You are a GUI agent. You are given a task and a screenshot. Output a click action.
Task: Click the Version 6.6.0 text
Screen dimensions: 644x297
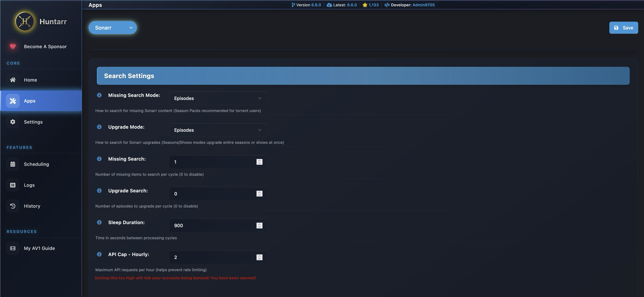[x=308, y=5]
